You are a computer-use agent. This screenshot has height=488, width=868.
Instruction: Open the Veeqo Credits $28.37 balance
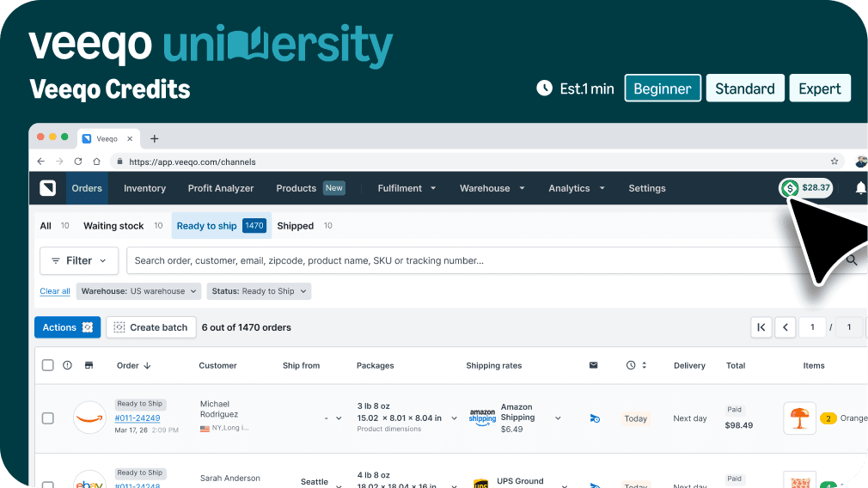807,188
